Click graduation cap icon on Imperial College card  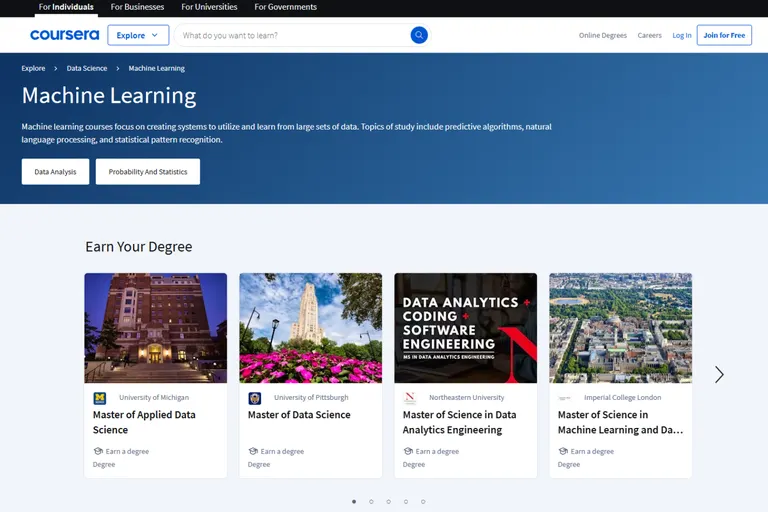pos(563,451)
